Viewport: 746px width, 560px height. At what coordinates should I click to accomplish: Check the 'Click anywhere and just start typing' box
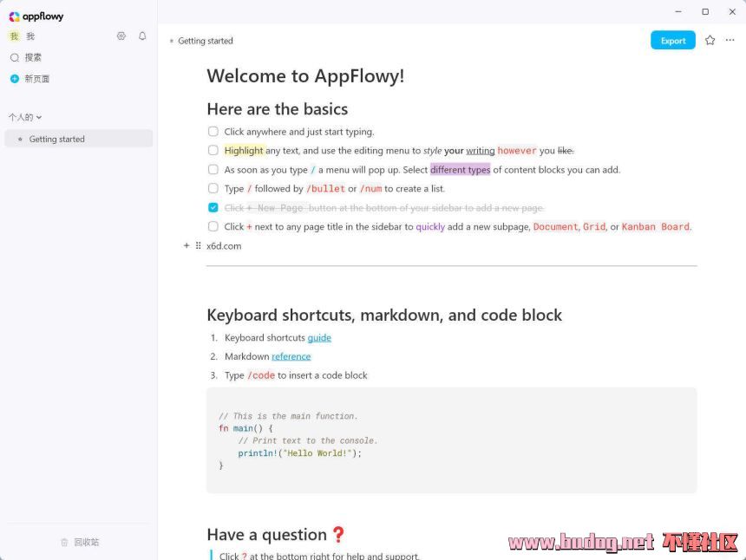pos(213,132)
